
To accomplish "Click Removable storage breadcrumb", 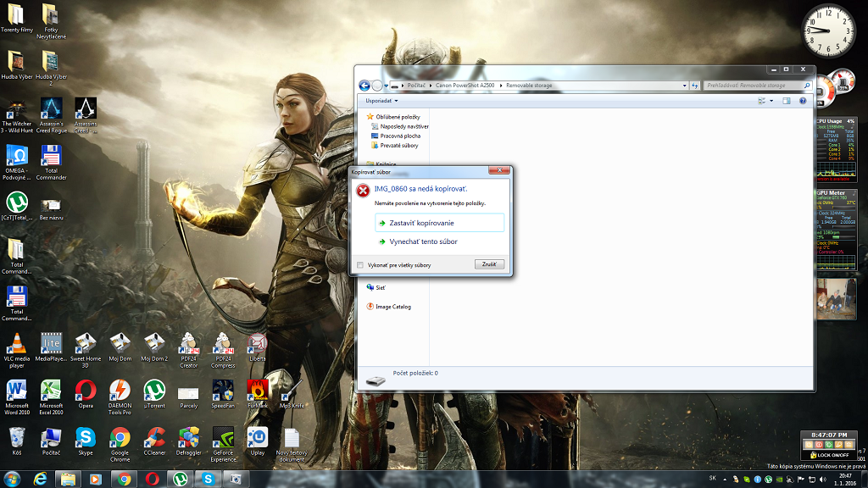I will tap(529, 86).
